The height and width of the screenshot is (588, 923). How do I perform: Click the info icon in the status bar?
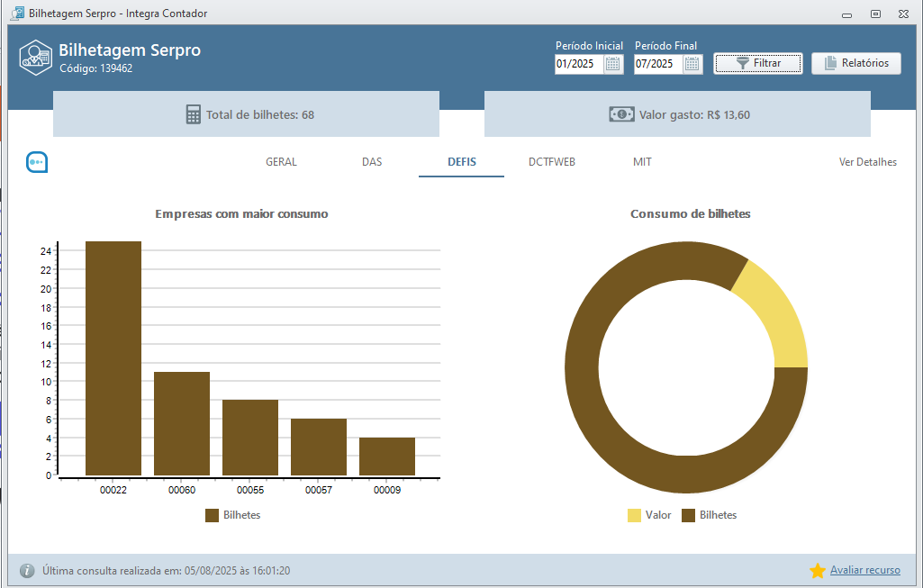pos(27,571)
